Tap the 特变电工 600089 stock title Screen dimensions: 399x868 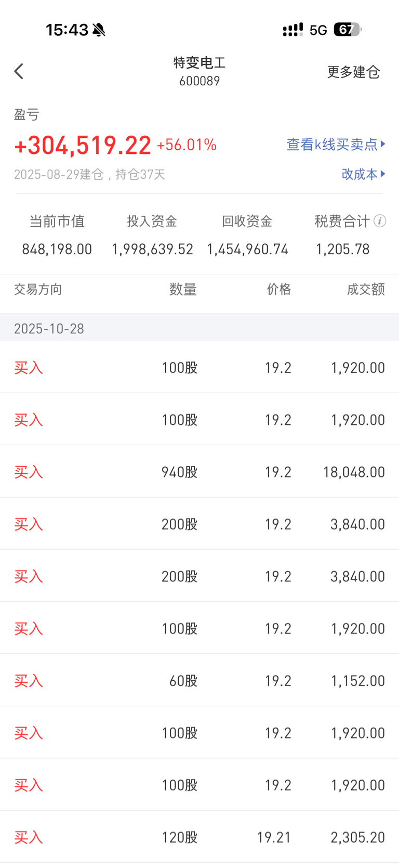pos(199,71)
